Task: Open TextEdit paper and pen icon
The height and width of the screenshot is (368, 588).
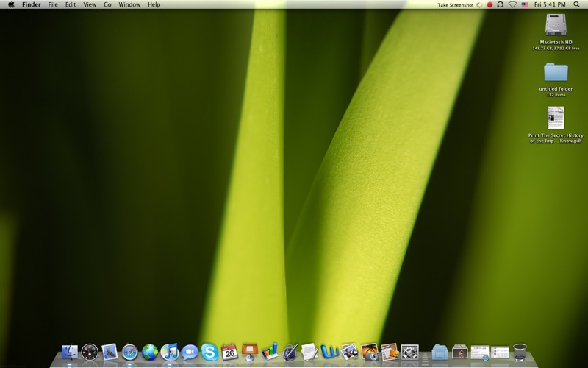Action: [x=309, y=353]
